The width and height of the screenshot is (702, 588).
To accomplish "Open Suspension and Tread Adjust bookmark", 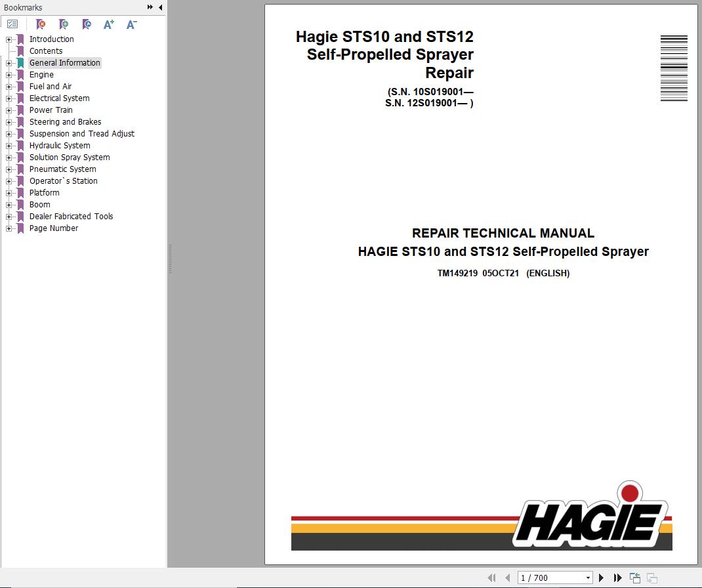I will pos(81,133).
